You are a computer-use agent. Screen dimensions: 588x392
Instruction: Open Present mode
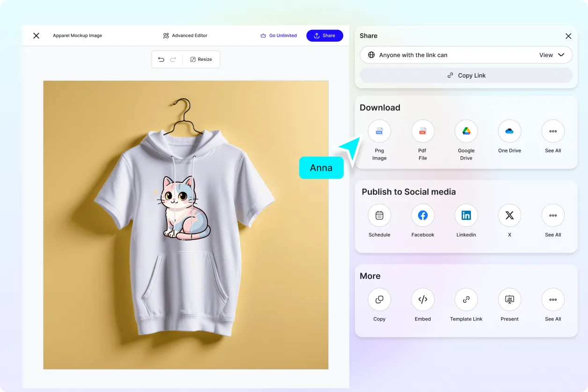pos(509,299)
